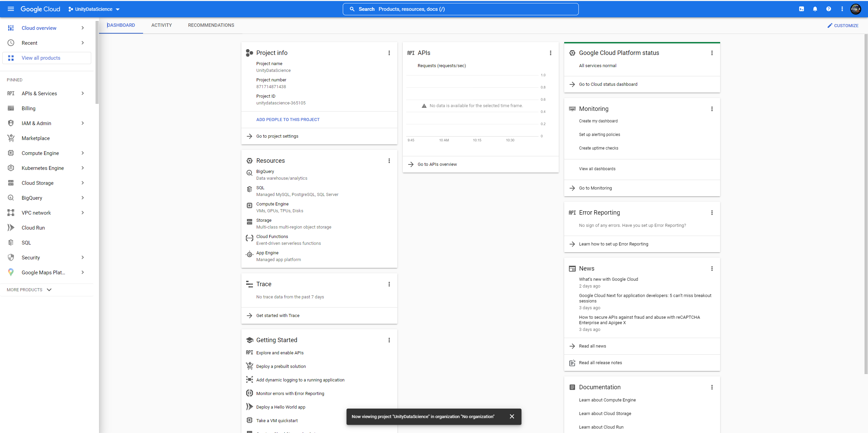Dismiss the project notification toast
The height and width of the screenshot is (433, 868).
click(512, 416)
